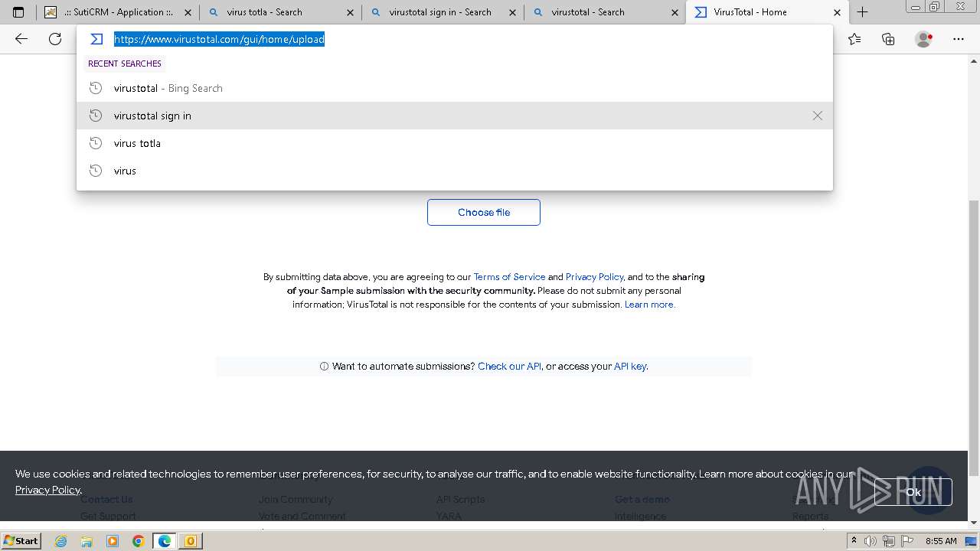Open the Terms of Service link

tap(509, 277)
